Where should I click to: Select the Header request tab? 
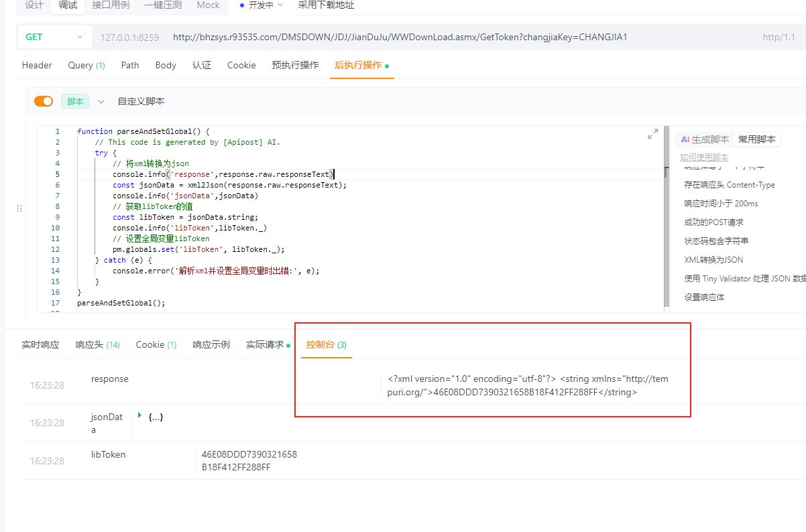pos(37,65)
